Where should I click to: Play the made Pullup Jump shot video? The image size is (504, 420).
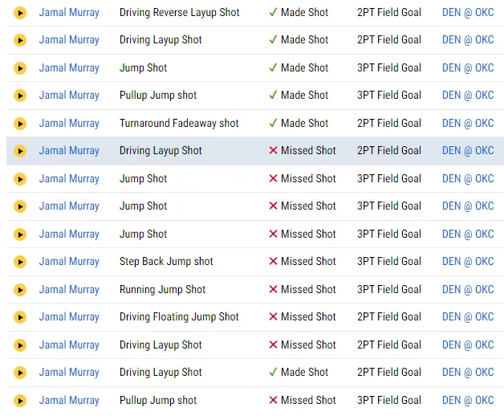20,95
